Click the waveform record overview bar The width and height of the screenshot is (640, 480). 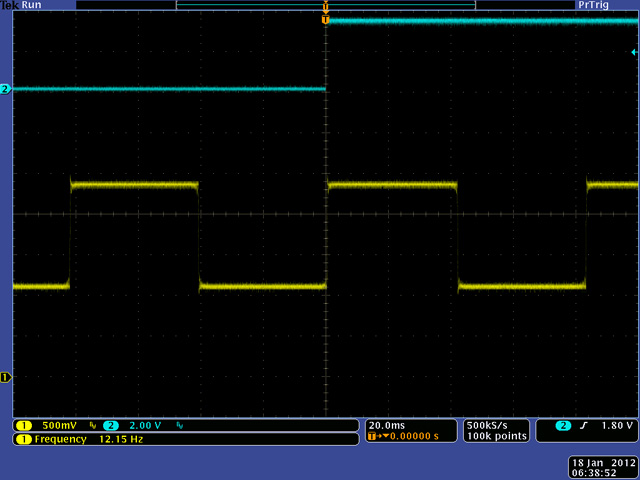(325, 5)
